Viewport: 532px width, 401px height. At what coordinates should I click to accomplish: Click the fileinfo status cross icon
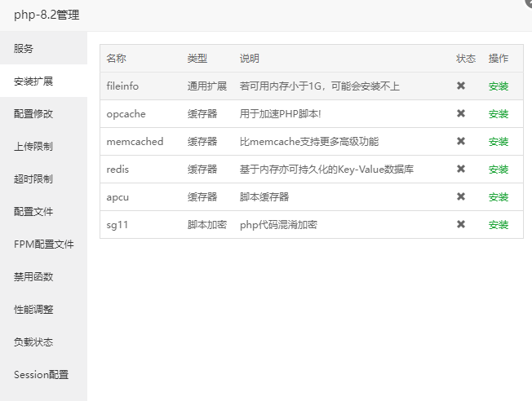(461, 86)
